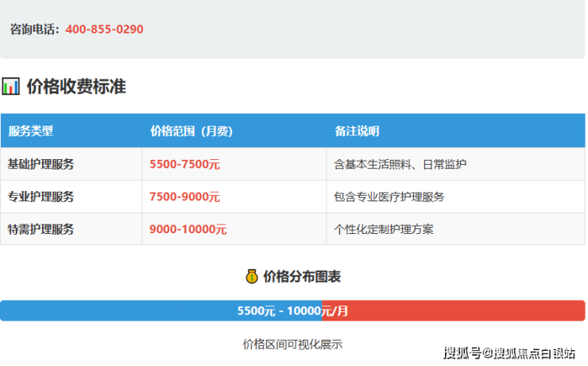588x366 pixels.
Task: Select the 基础护理服务 row label
Action: (41, 165)
